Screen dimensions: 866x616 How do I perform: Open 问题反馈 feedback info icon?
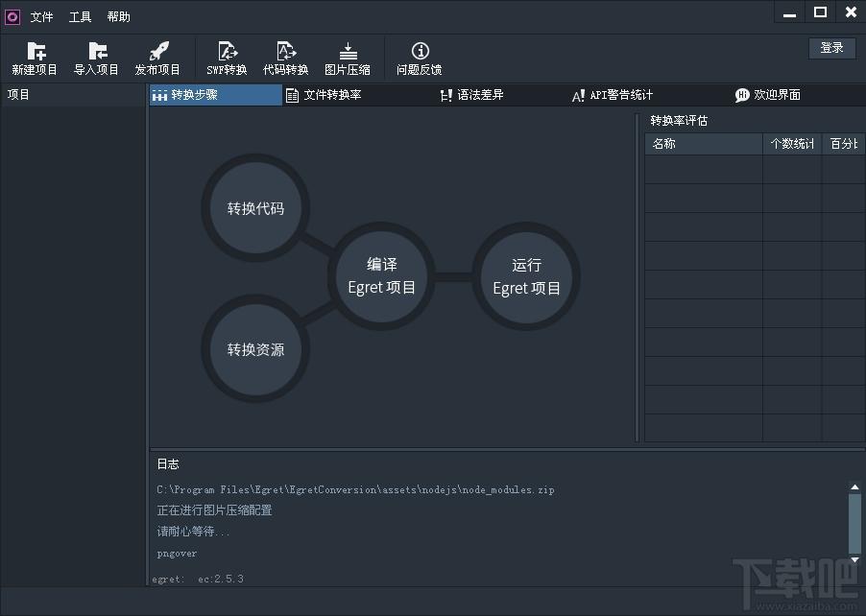420,58
